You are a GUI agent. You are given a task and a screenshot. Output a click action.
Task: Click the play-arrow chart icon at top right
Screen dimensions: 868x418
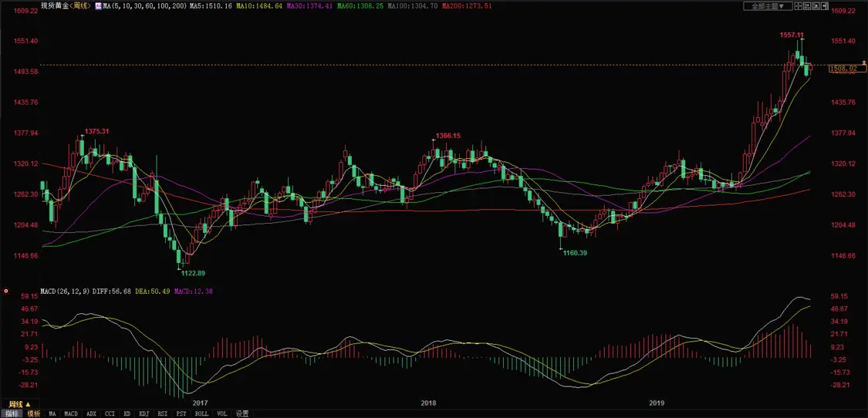tap(814, 6)
